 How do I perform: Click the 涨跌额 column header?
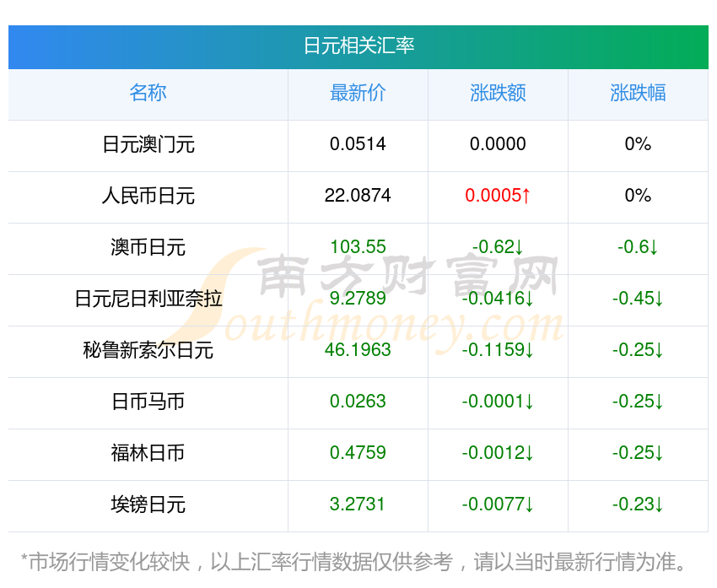(498, 93)
